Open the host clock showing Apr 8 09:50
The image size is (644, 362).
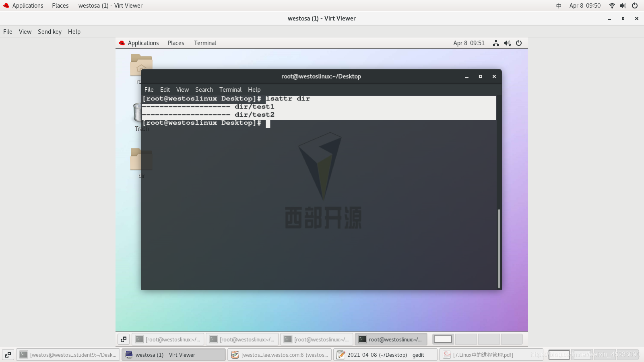point(585,6)
